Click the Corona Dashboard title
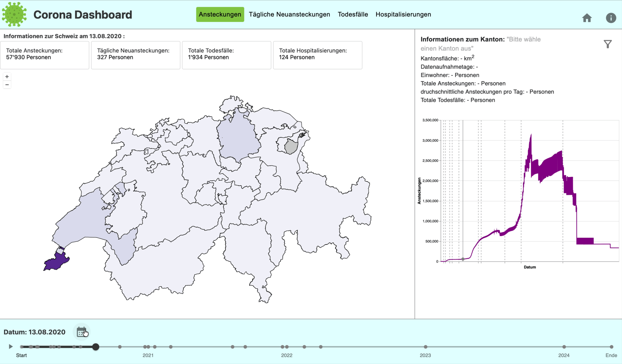This screenshot has width=622, height=364. pos(83,15)
